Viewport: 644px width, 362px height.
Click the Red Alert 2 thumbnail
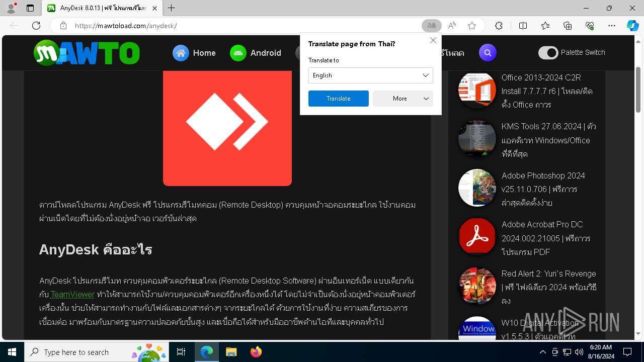477,286
